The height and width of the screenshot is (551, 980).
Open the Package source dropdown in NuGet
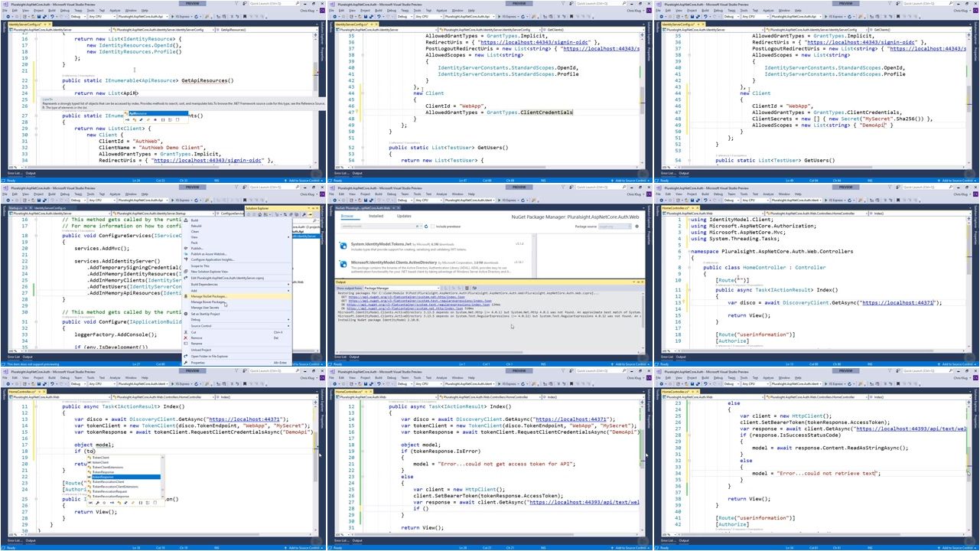point(615,227)
